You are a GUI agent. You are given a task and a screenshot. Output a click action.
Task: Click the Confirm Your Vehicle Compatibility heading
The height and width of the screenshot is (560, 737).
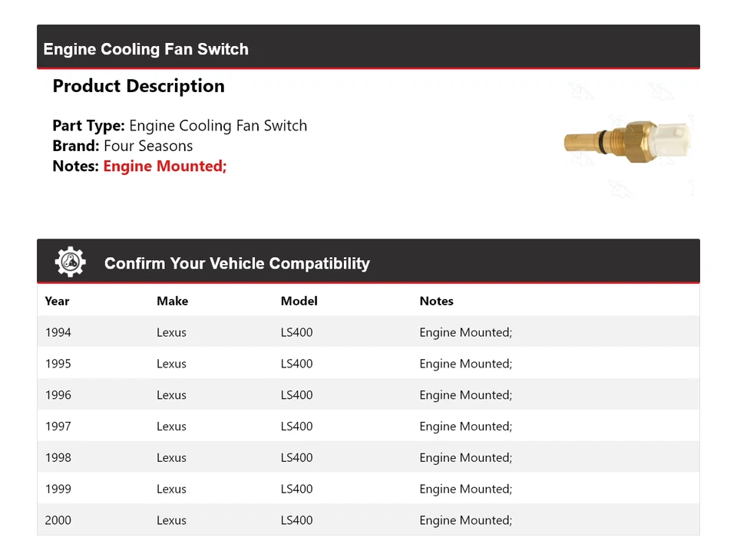(236, 263)
